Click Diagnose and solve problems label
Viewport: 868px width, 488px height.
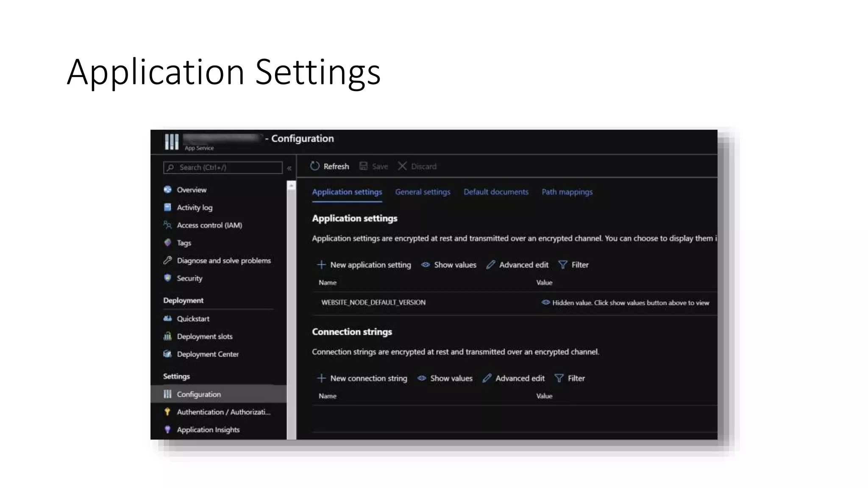click(224, 261)
